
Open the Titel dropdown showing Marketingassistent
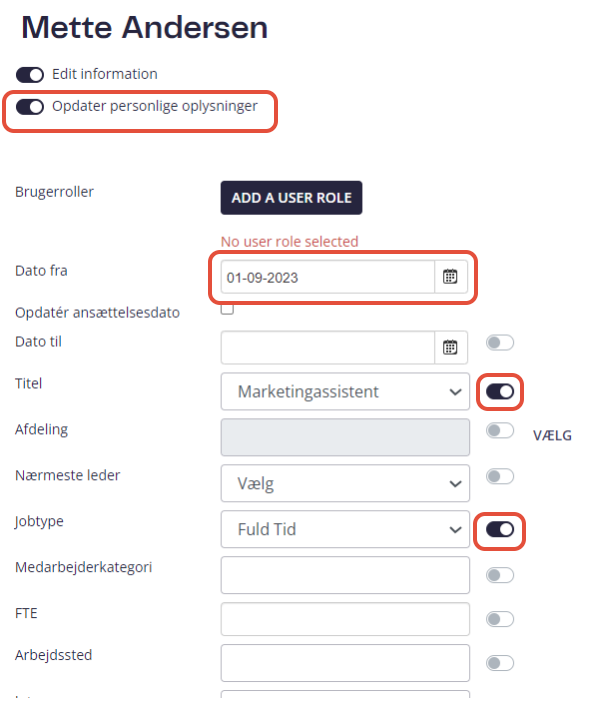tap(345, 392)
